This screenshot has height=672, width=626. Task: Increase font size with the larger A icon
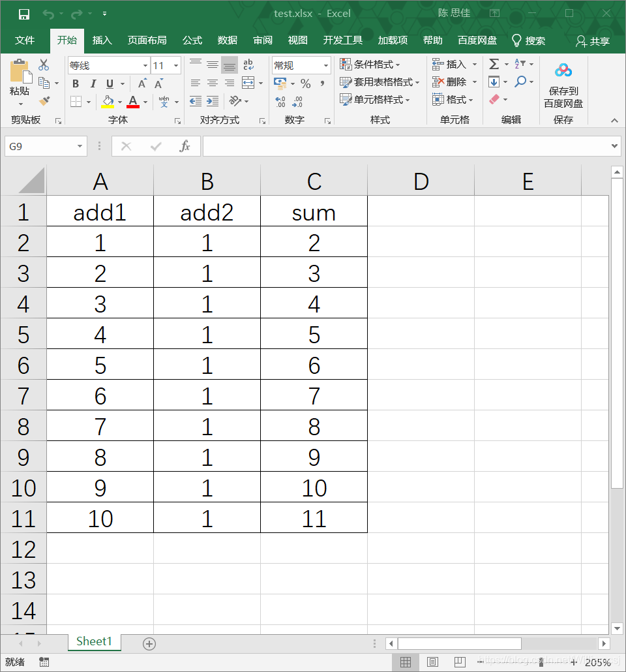coord(142,84)
